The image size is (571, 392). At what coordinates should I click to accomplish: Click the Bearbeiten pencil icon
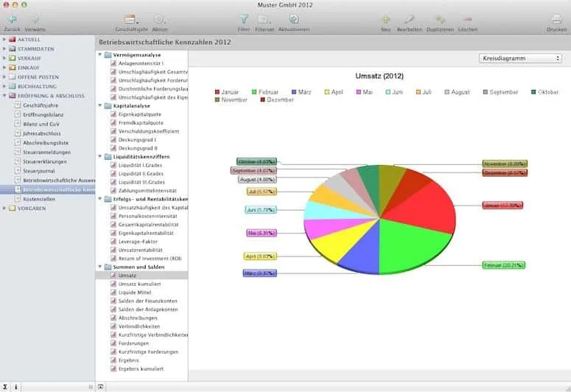tap(410, 19)
